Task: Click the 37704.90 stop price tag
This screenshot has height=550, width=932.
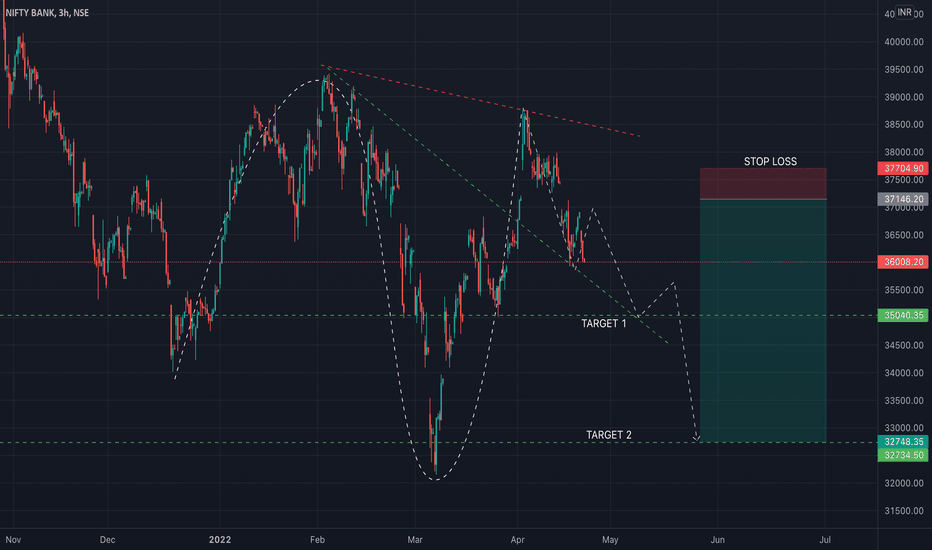Action: click(x=903, y=168)
